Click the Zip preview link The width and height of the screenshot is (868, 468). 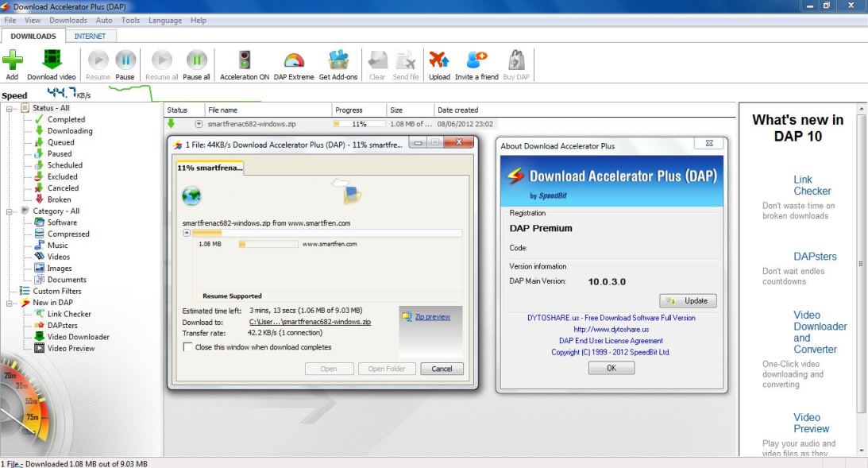point(432,317)
